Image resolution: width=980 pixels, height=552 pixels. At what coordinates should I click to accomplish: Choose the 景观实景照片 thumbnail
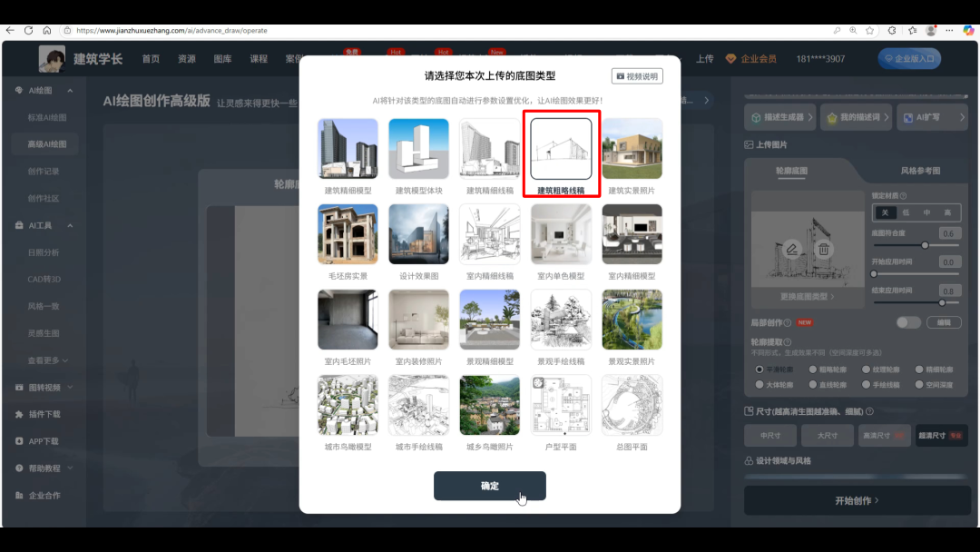pos(632,320)
